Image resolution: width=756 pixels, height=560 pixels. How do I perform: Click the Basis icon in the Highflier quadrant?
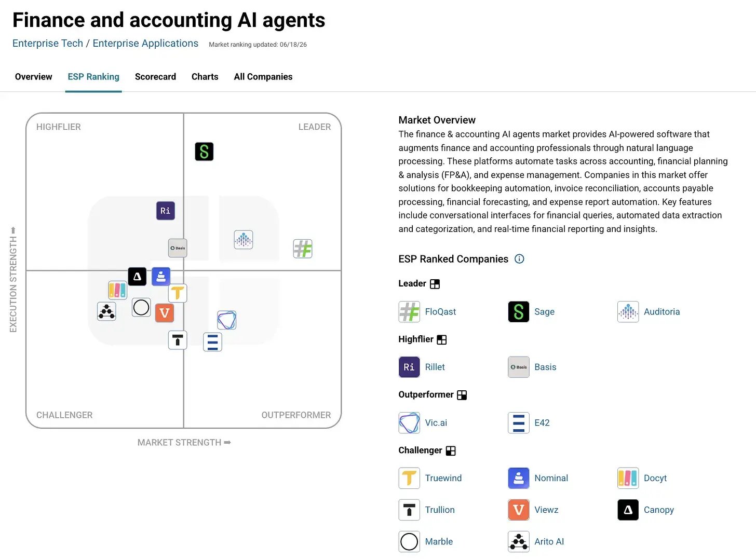pyautogui.click(x=178, y=248)
